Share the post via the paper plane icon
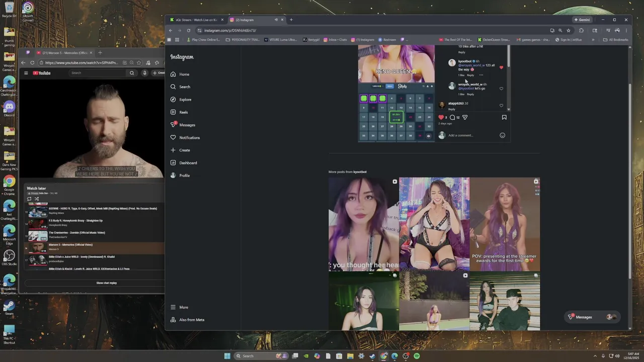 (465, 117)
